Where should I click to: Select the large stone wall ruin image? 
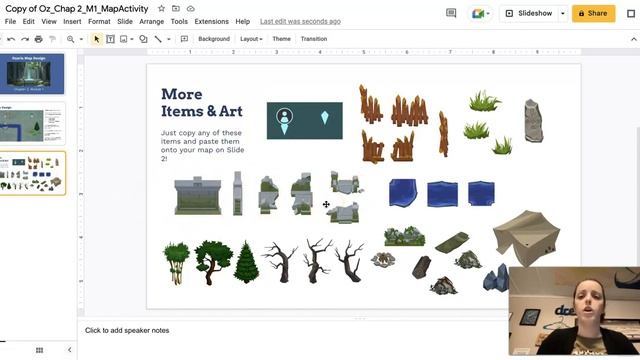click(x=198, y=196)
